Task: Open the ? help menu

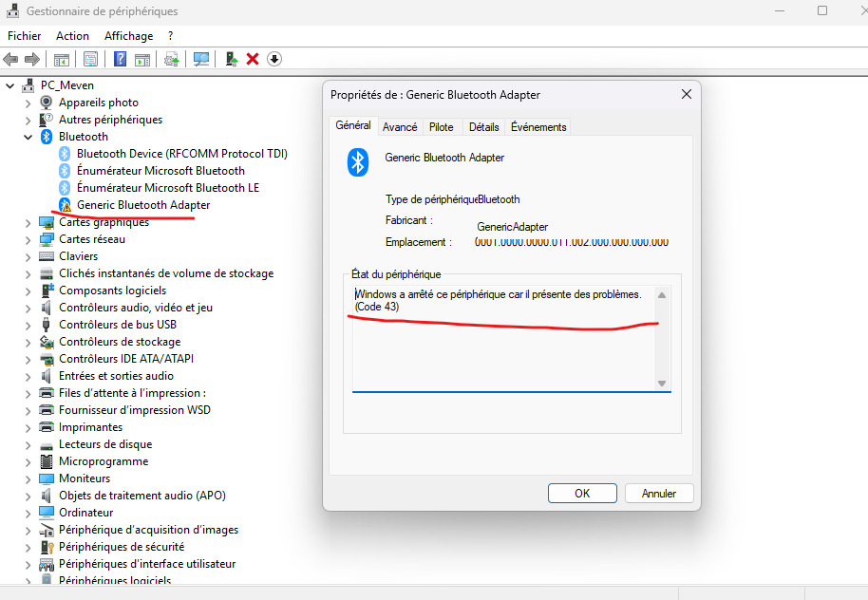Action: 171,36
